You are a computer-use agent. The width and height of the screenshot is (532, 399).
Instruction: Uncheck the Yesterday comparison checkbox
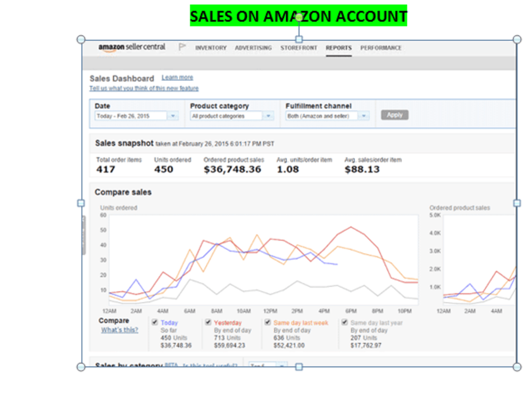208,322
